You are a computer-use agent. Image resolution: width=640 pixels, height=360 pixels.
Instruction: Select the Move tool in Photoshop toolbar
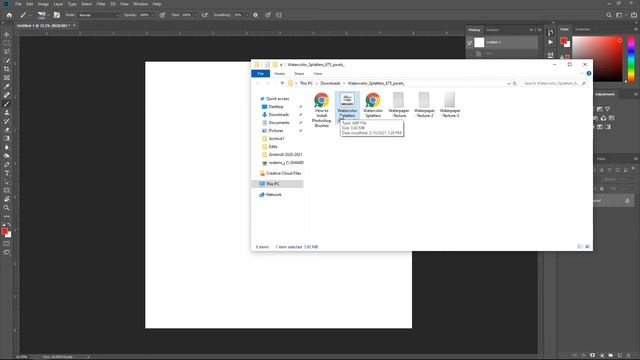[x=7, y=34]
